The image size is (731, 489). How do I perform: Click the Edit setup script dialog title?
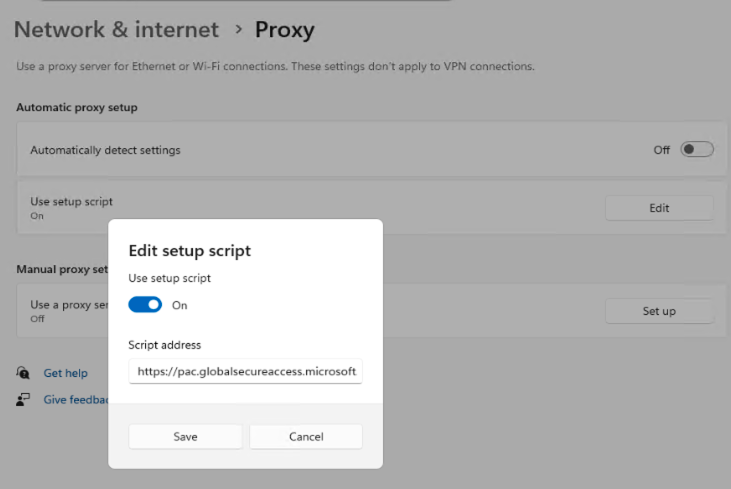click(x=190, y=251)
